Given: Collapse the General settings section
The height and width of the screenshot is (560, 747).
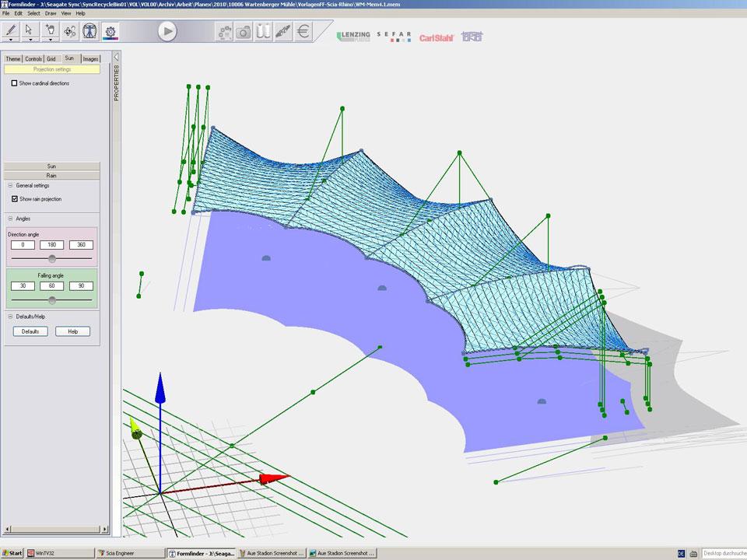Looking at the screenshot, I should (x=10, y=186).
